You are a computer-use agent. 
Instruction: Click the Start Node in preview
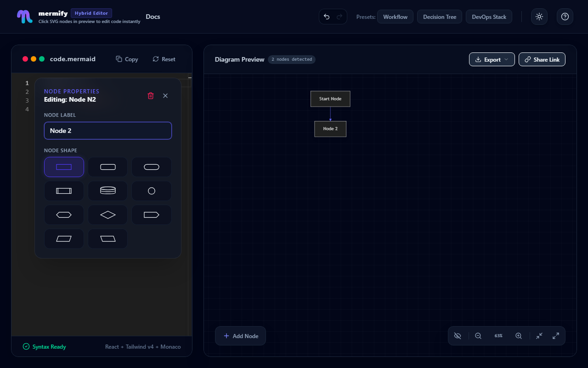[330, 99]
